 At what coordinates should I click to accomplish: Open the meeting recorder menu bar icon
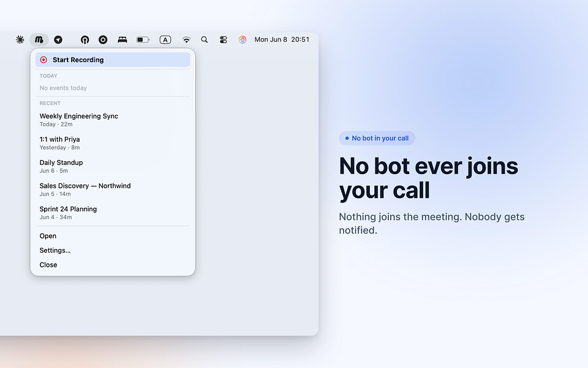pyautogui.click(x=39, y=39)
